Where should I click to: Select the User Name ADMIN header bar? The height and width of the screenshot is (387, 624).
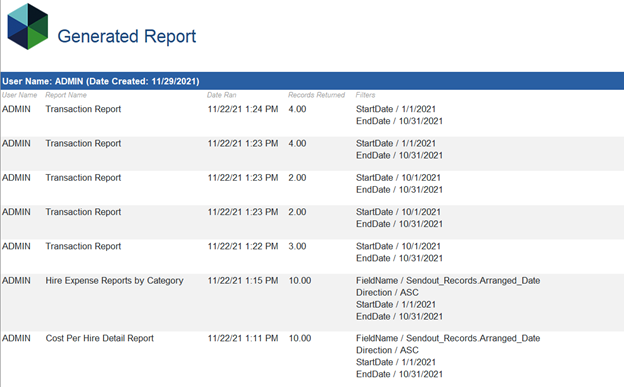tap(312, 81)
